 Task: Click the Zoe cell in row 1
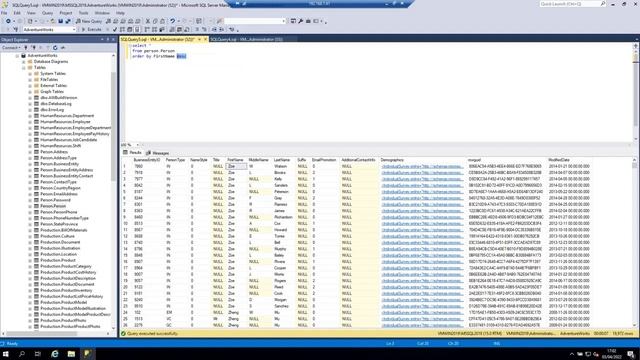(236, 167)
